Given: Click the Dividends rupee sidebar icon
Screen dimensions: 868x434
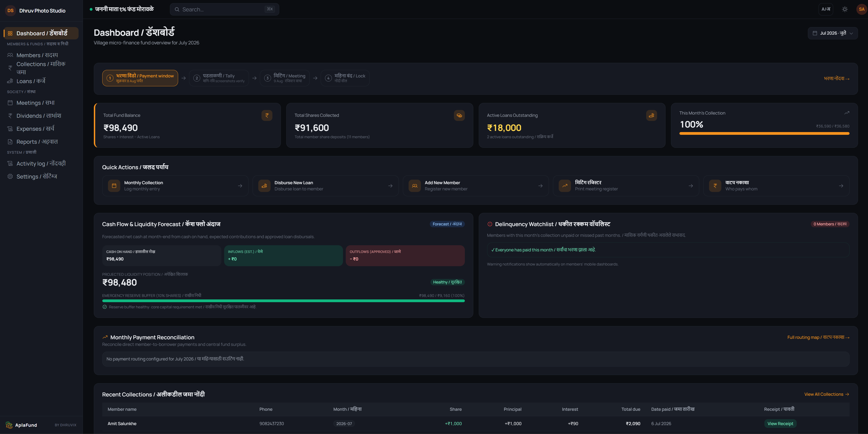Looking at the screenshot, I should pyautogui.click(x=10, y=116).
